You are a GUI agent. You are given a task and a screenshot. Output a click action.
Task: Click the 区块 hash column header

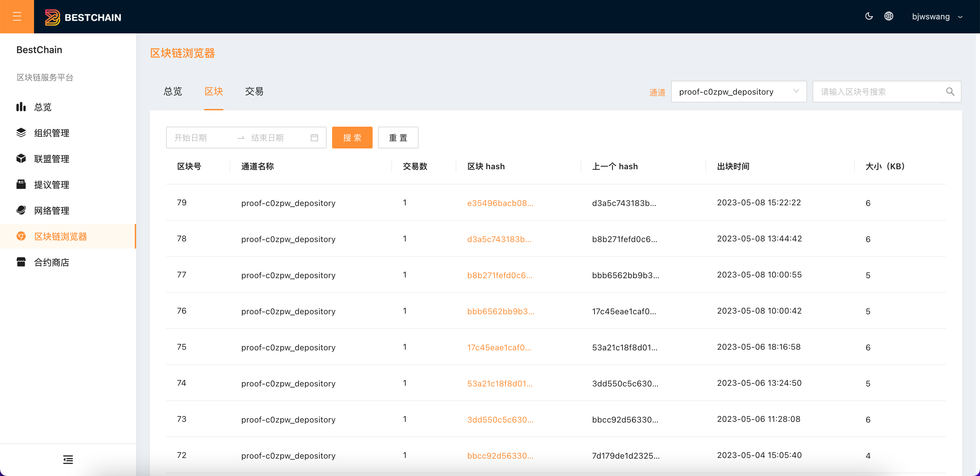(486, 166)
